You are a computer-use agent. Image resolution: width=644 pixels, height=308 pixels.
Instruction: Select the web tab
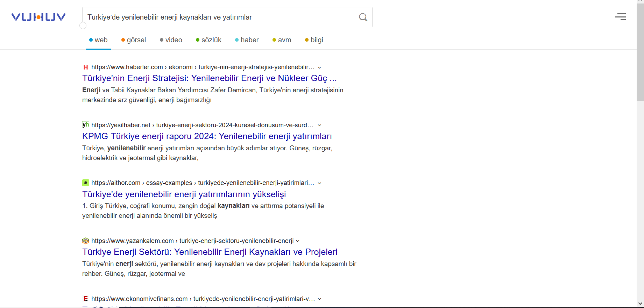[98, 40]
